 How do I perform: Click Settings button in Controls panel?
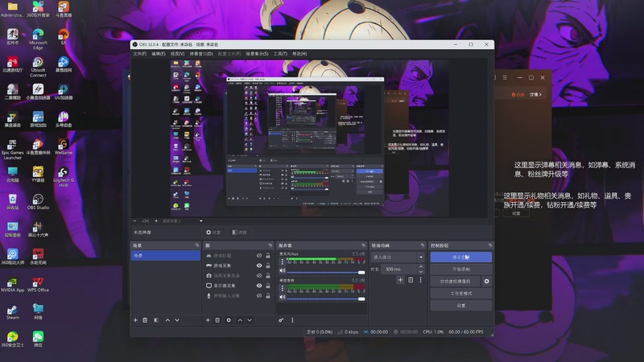point(460,306)
